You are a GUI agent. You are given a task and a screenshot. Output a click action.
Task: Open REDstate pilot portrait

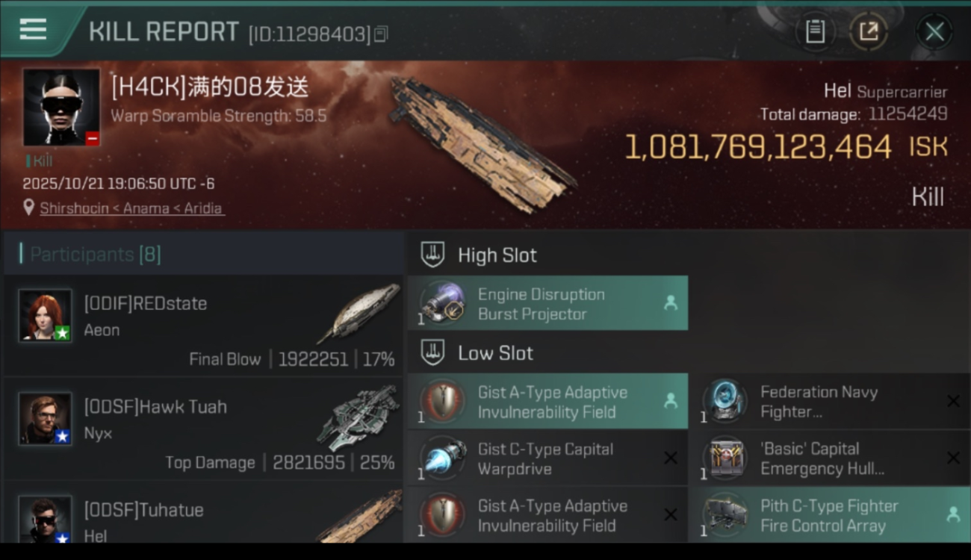pyautogui.click(x=46, y=315)
